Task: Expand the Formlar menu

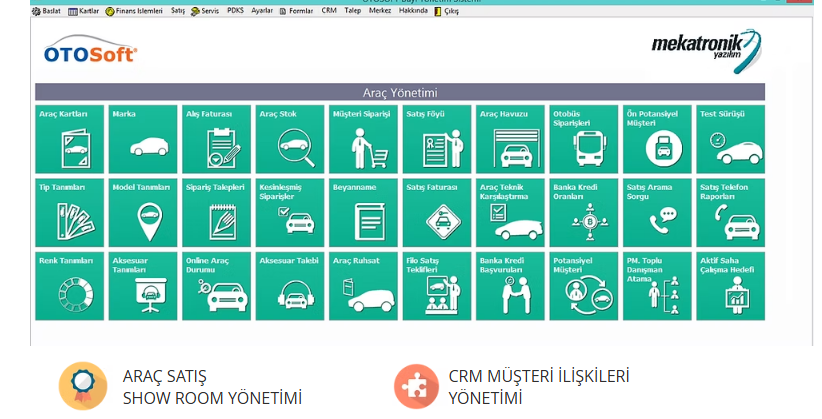Action: (298, 10)
